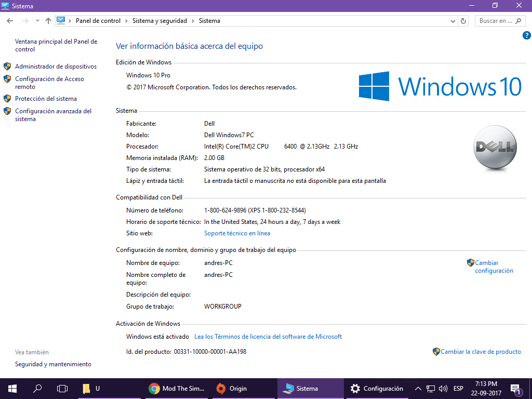Expand the address bar history dropdown

(x=453, y=21)
